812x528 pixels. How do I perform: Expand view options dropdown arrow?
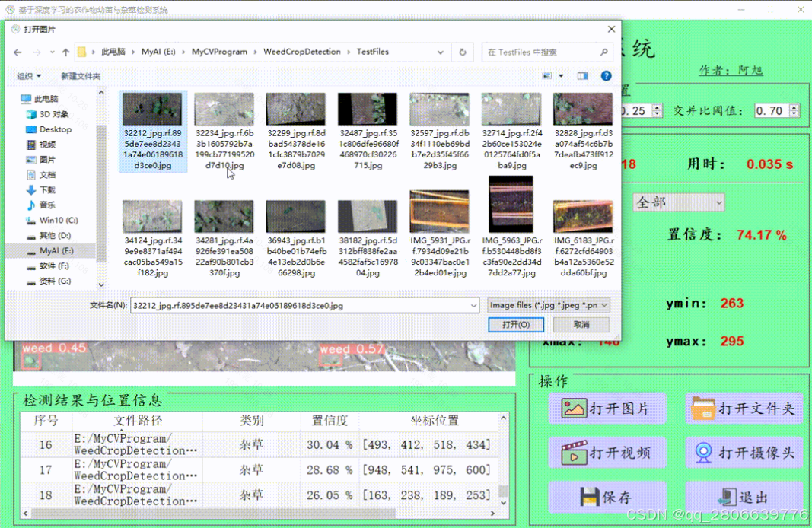pyautogui.click(x=561, y=76)
